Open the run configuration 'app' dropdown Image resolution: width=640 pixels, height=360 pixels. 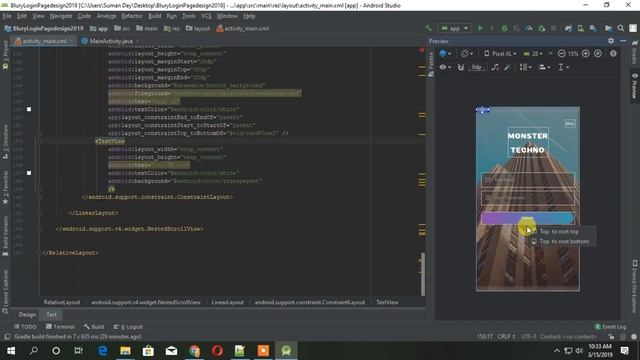(454, 28)
